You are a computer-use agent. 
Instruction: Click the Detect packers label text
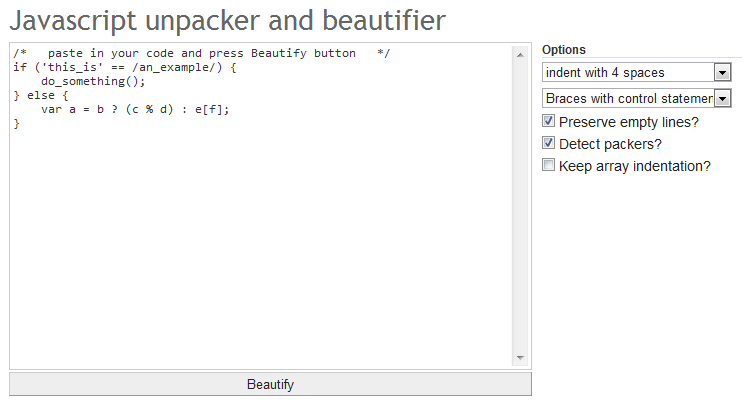pos(610,144)
